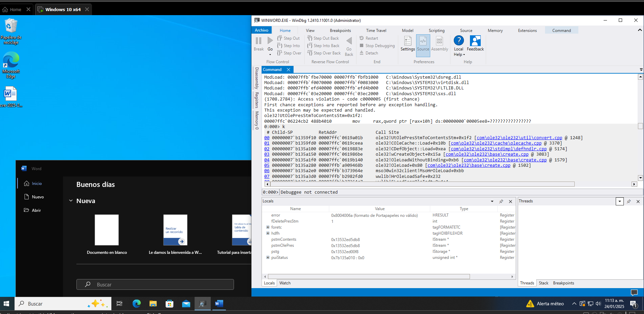This screenshot has width=644, height=314.
Task: Switch to the Extensions ribbon tab
Action: click(x=527, y=31)
